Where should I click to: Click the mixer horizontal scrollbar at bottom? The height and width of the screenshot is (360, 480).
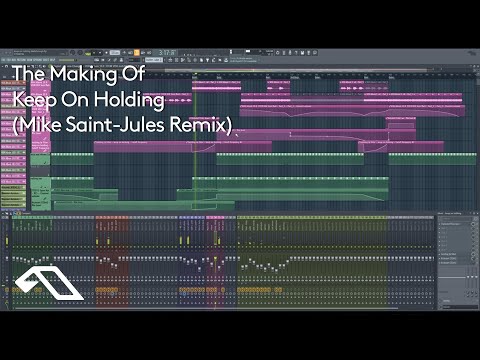click(x=207, y=308)
